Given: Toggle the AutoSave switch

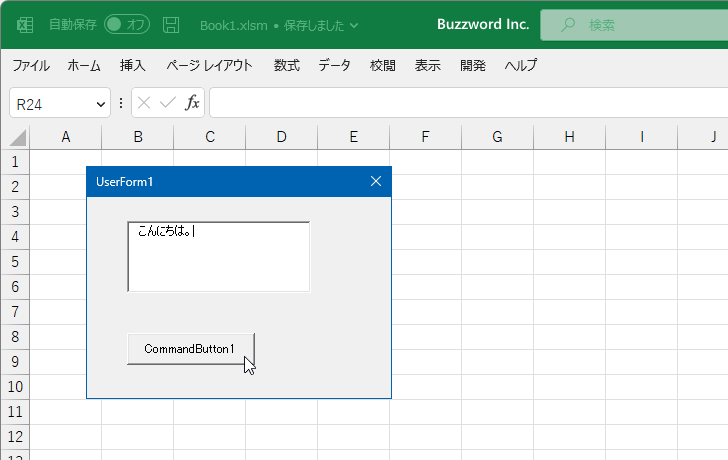Looking at the screenshot, I should pyautogui.click(x=127, y=24).
